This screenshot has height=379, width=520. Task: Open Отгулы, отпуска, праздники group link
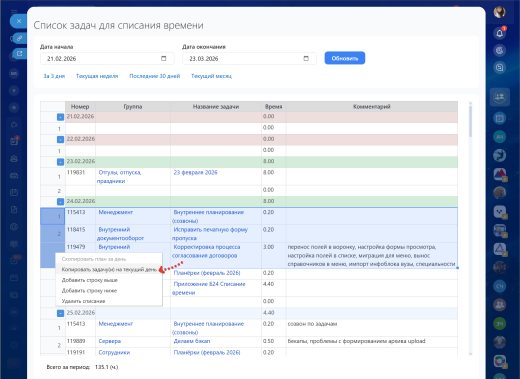[119, 177]
